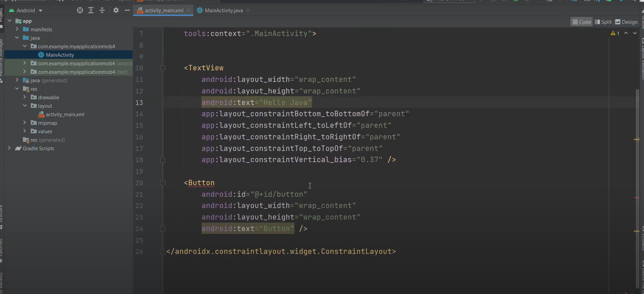Switch editor to Split view
The height and width of the screenshot is (294, 644).
pyautogui.click(x=603, y=22)
